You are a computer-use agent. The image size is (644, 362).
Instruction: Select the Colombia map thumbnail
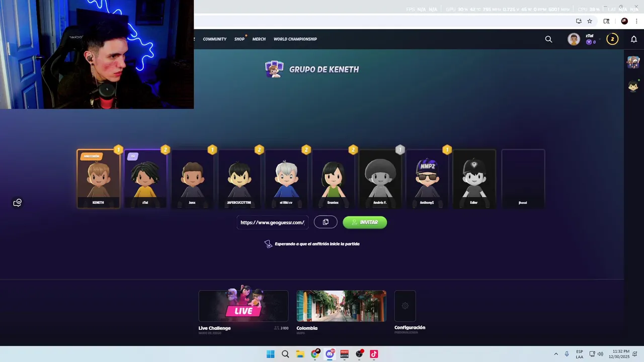341,306
